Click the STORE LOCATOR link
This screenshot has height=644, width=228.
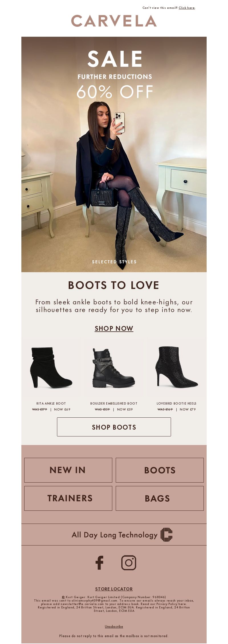point(114,589)
